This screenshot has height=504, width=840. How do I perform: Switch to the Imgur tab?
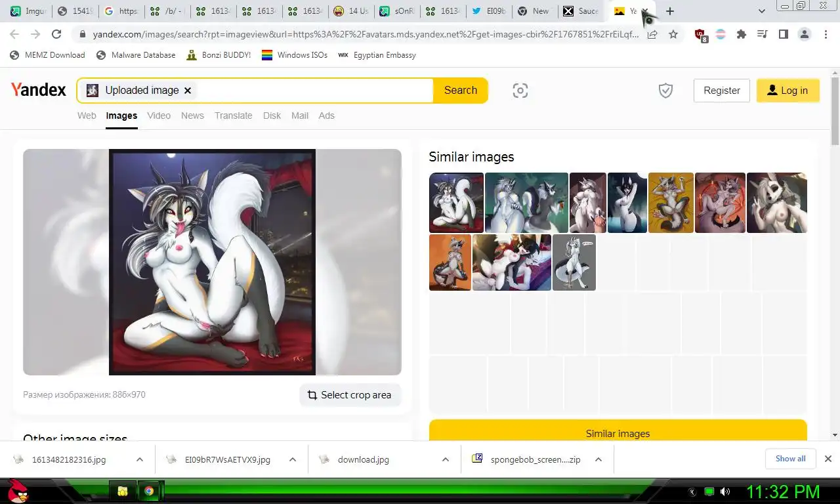28,11
